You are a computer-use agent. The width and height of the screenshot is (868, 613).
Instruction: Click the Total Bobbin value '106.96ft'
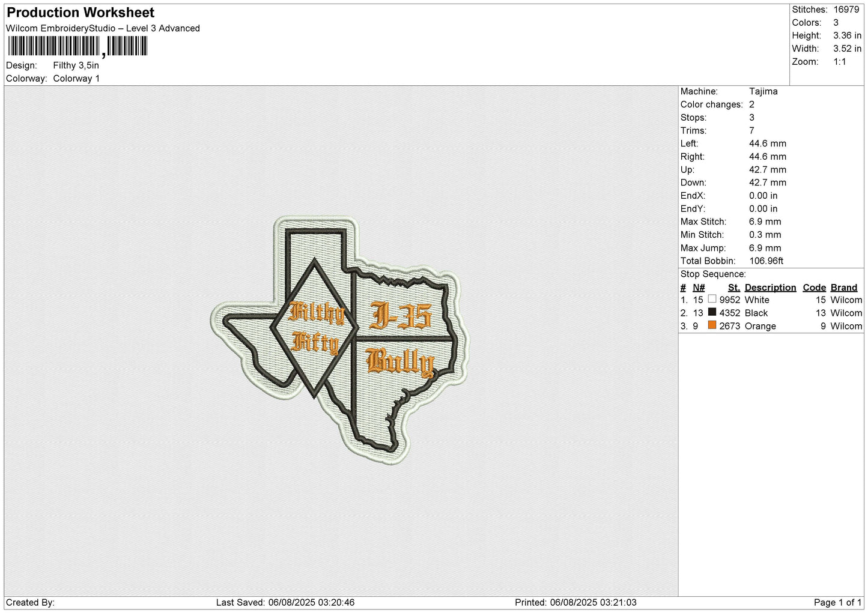(766, 261)
